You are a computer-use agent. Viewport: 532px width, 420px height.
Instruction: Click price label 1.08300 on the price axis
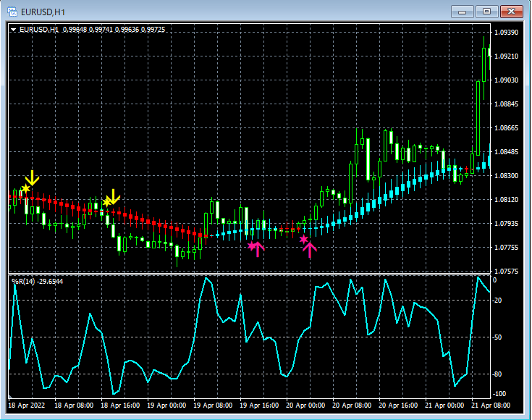[507, 175]
